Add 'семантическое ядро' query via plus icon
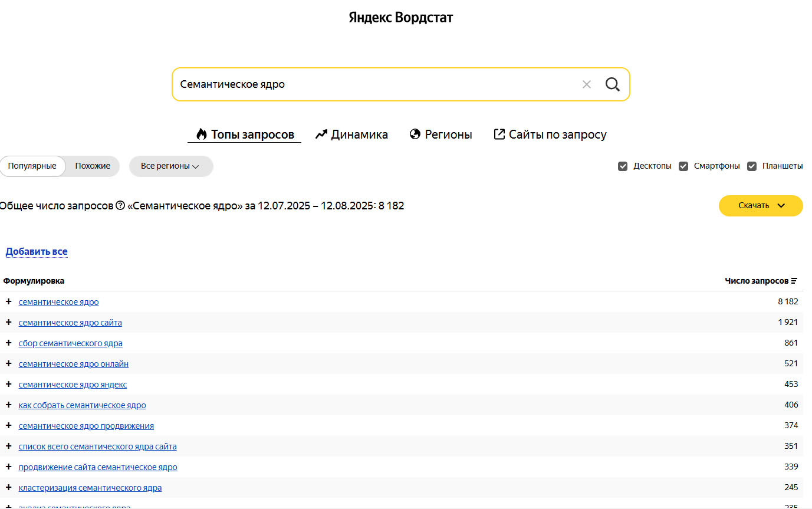Screen dimensions: 812x509 [8, 301]
